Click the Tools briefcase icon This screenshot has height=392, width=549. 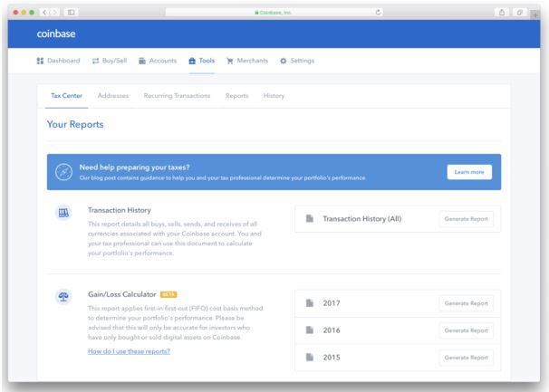192,61
